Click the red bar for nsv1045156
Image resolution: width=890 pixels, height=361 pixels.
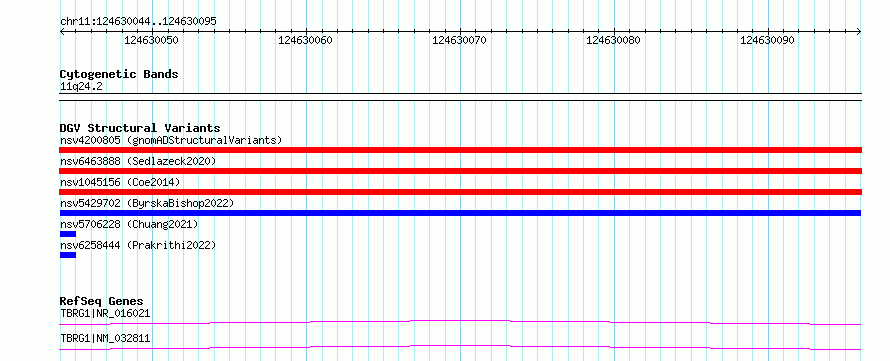point(460,192)
